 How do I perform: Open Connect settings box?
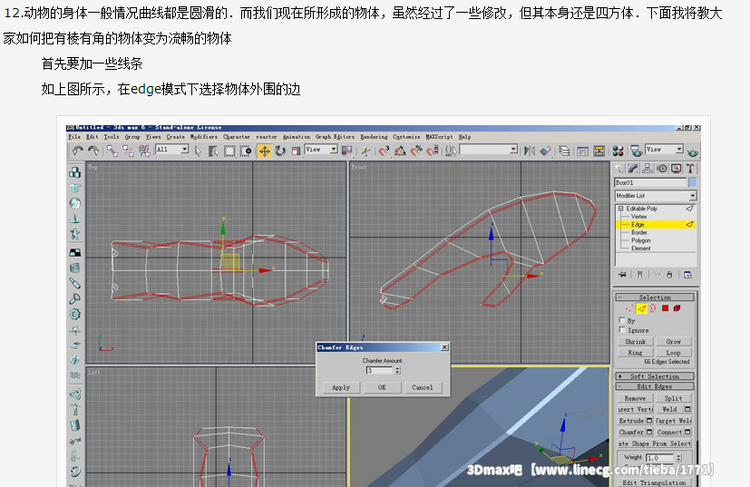(x=687, y=432)
